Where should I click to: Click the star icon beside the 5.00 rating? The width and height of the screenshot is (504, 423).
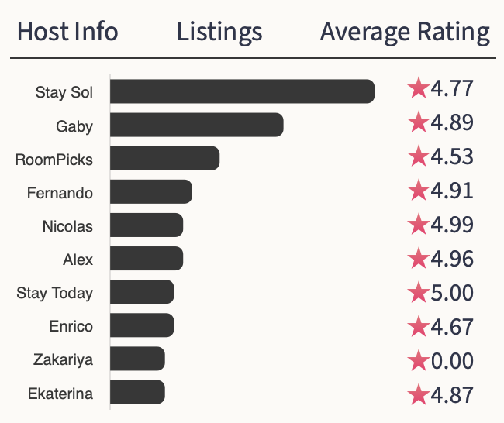coord(418,293)
